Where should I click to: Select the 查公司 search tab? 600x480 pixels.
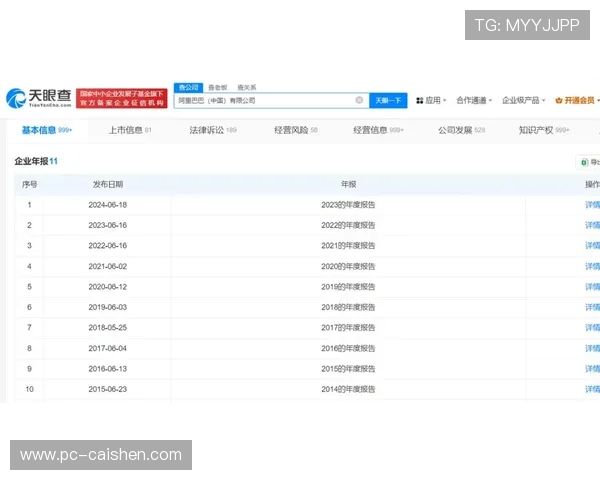coord(188,87)
